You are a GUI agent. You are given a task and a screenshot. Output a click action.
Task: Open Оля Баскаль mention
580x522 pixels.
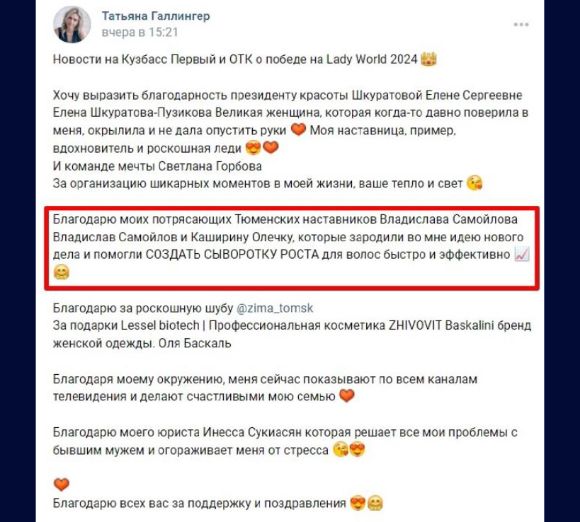(195, 344)
